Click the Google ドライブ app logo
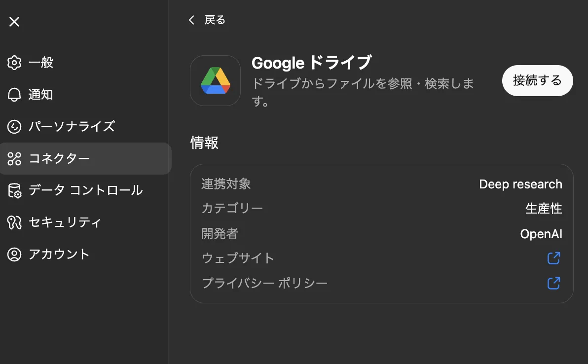 click(x=215, y=80)
